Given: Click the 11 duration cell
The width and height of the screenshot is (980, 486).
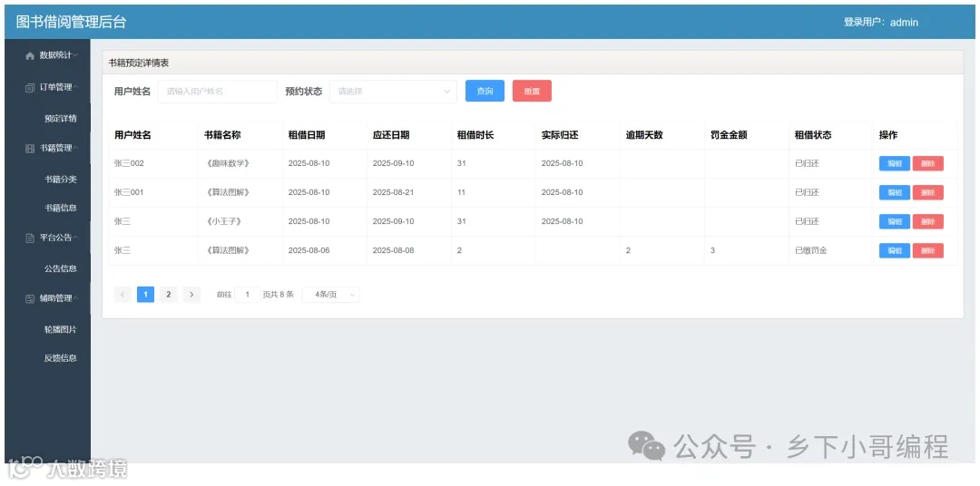Looking at the screenshot, I should (x=461, y=192).
